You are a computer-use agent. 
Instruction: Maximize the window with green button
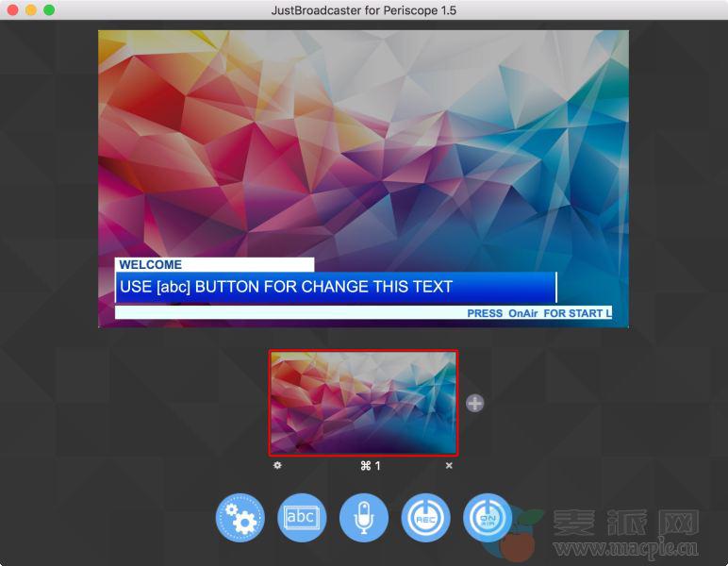tap(49, 9)
